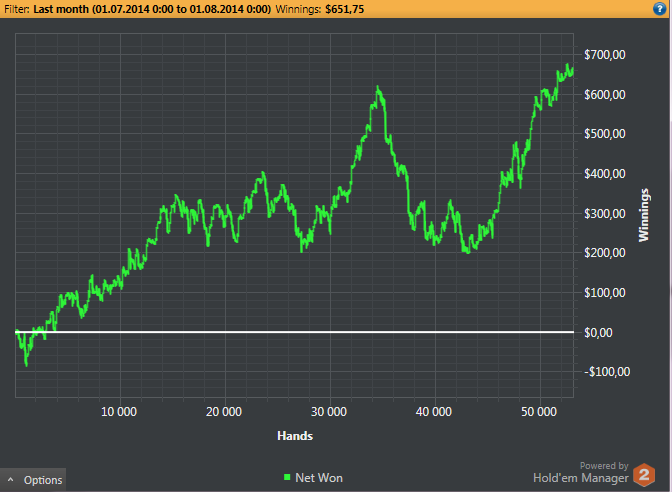Click the vertical Winnings axis title

coord(644,215)
